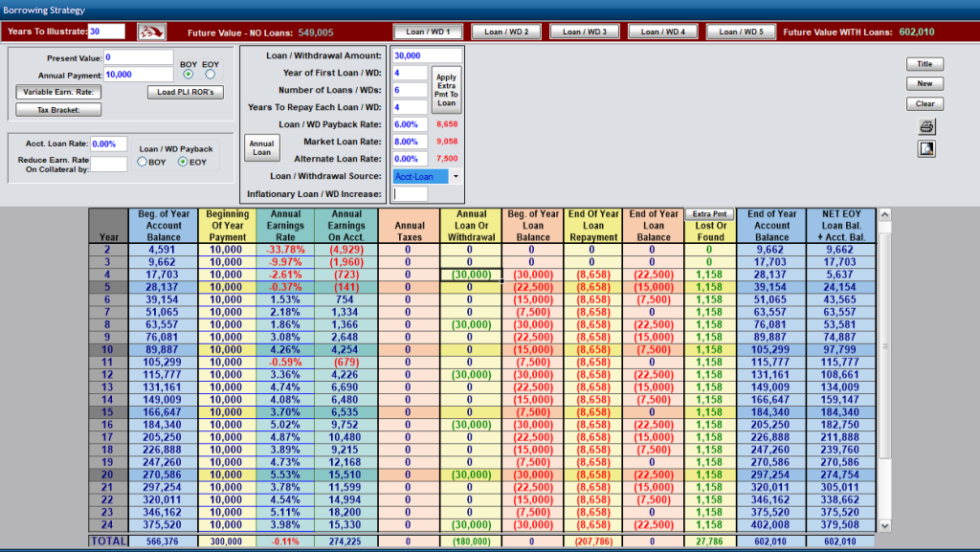The image size is (980, 552).
Task: Choose BOY for Loan / WD Payback
Action: [143, 162]
